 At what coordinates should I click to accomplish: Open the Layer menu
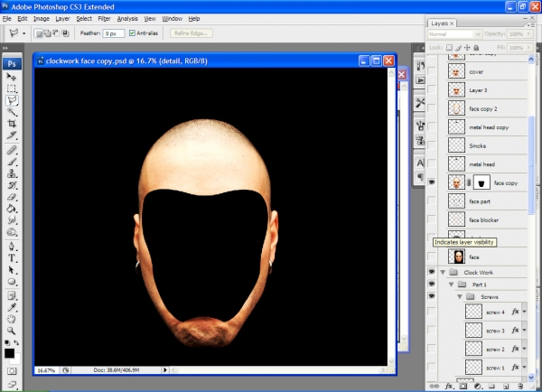coord(62,19)
